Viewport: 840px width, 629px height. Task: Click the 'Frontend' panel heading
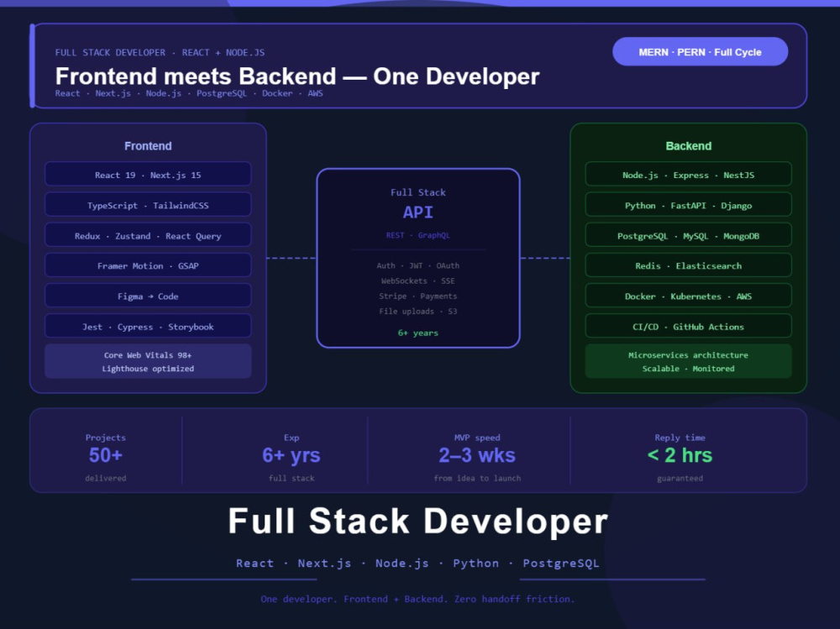pos(148,146)
